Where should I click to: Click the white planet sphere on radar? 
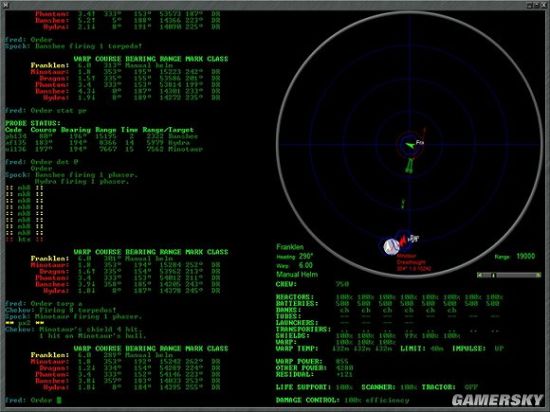coord(391,247)
